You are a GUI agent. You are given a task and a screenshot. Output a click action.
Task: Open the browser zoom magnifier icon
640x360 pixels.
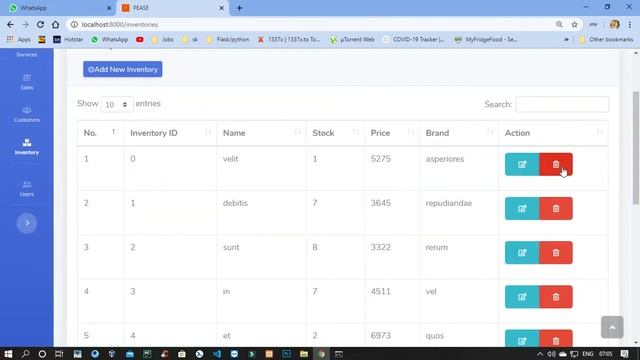(x=559, y=24)
